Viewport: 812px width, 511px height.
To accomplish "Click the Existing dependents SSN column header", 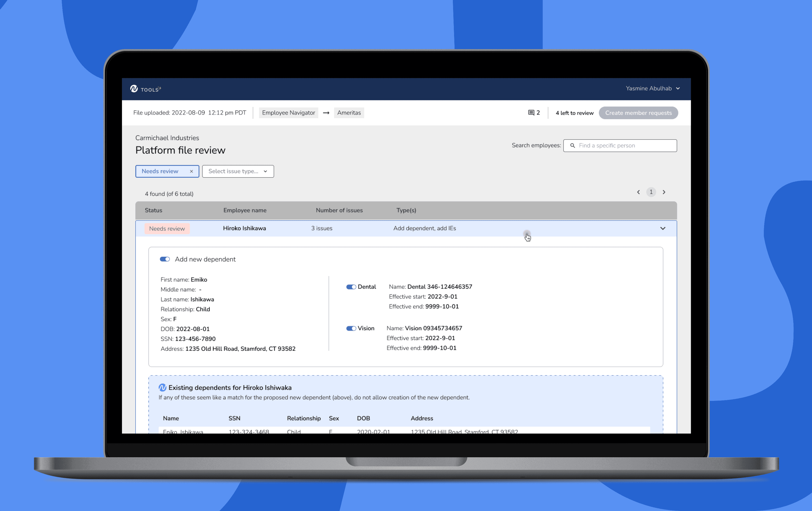I will point(234,418).
